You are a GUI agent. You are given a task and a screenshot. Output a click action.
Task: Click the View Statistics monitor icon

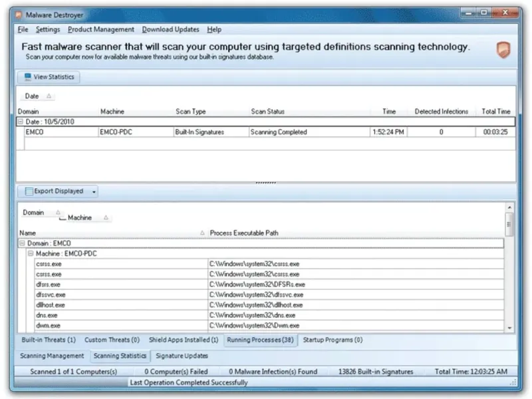[27, 77]
